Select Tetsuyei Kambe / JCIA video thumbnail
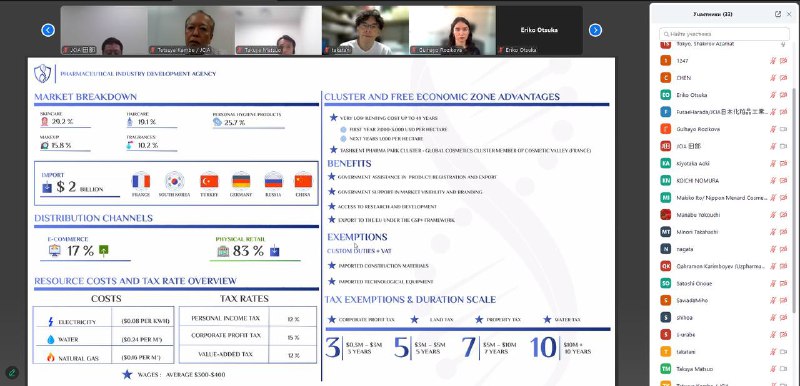The image size is (800, 386). click(x=191, y=30)
